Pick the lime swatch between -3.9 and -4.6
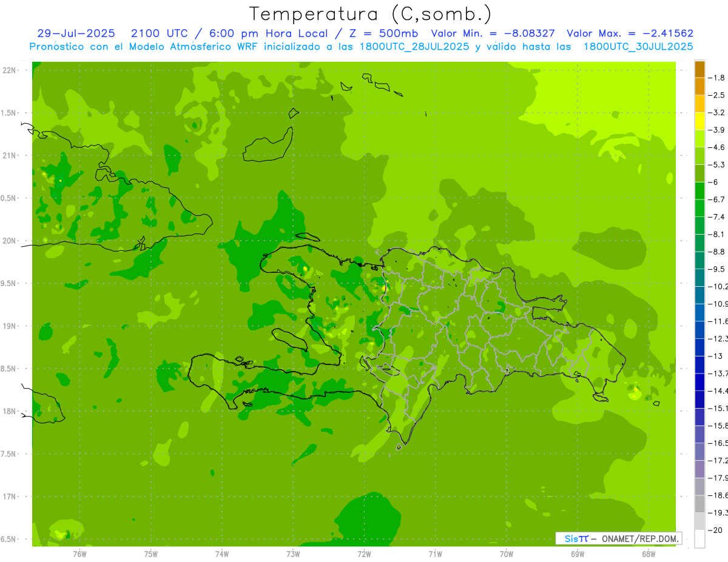728x562 pixels. (x=699, y=139)
